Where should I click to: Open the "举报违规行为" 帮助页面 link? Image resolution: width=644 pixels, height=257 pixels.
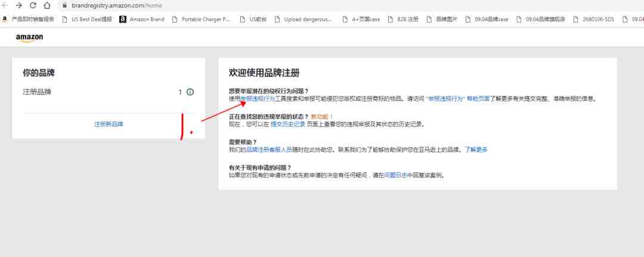pos(458,99)
